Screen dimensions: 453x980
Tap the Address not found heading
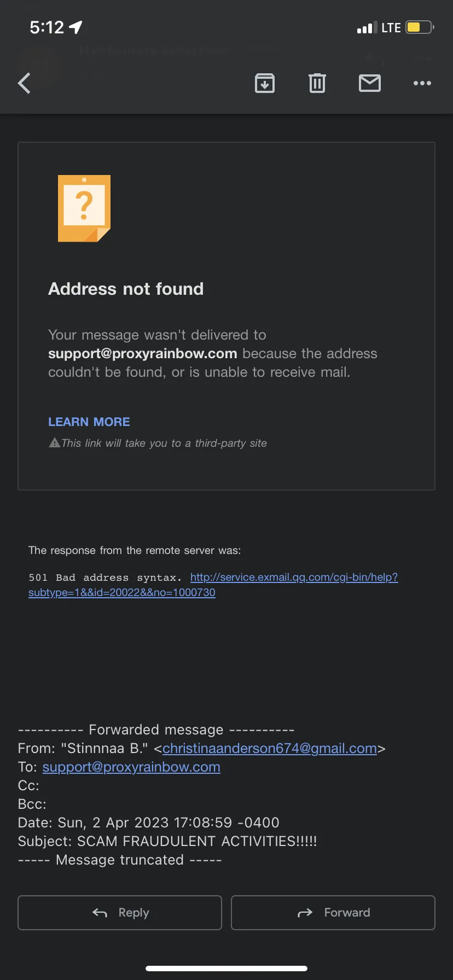[x=126, y=289]
